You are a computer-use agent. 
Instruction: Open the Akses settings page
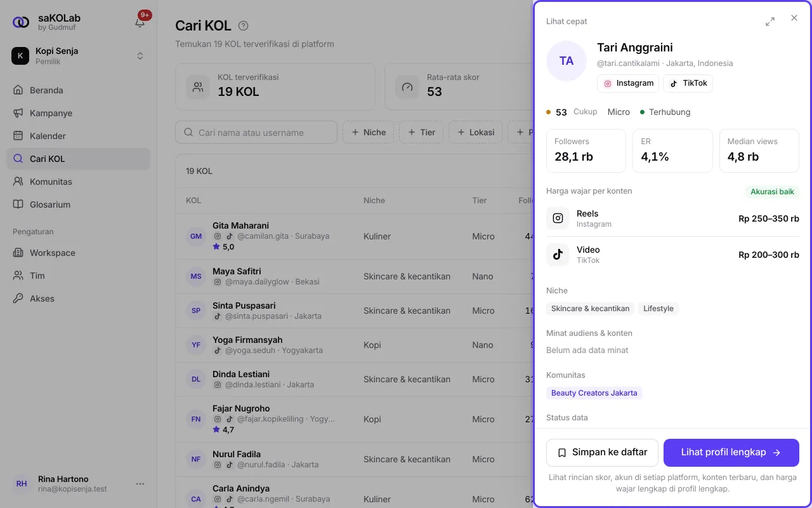click(79, 298)
